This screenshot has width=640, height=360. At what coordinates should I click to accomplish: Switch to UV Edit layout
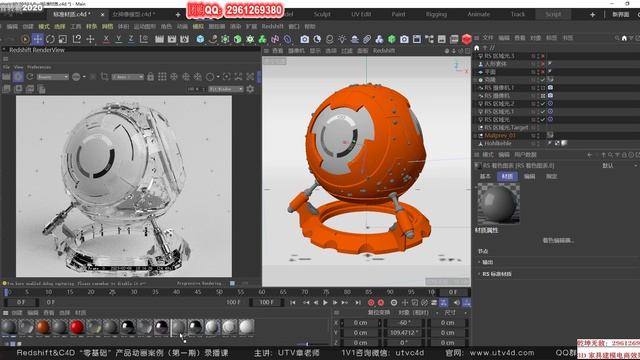361,14
